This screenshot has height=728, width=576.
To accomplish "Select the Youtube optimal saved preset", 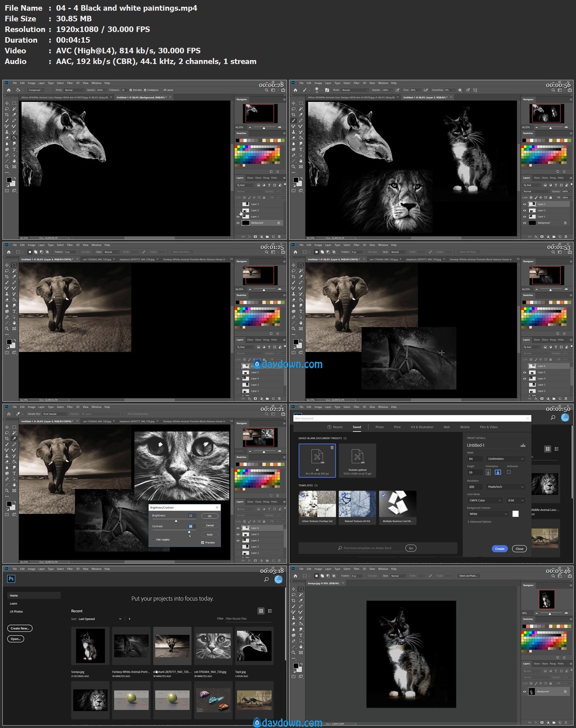I will coord(357,461).
